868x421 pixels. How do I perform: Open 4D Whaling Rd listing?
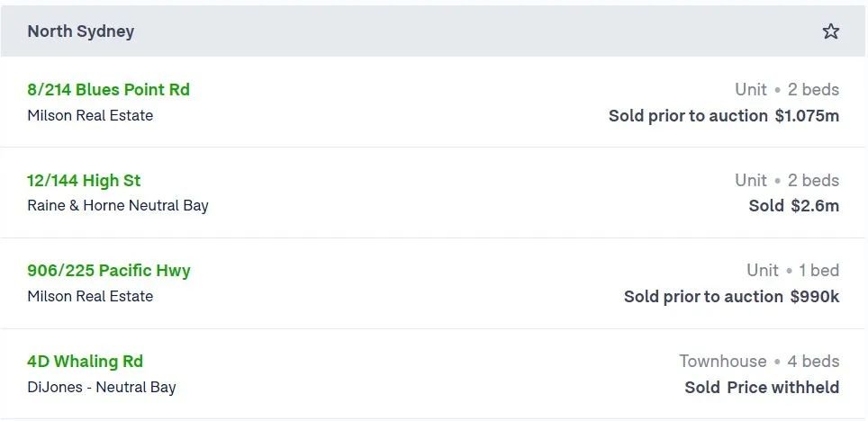86,362
